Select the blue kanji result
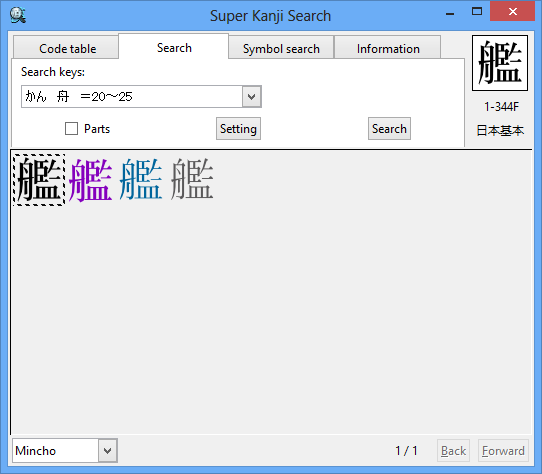 click(x=141, y=179)
